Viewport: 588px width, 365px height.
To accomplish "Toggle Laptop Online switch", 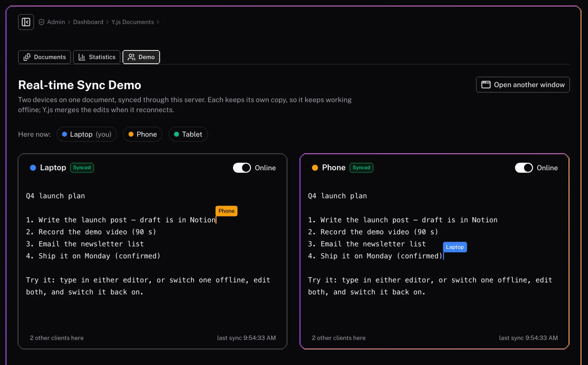I will coord(242,168).
